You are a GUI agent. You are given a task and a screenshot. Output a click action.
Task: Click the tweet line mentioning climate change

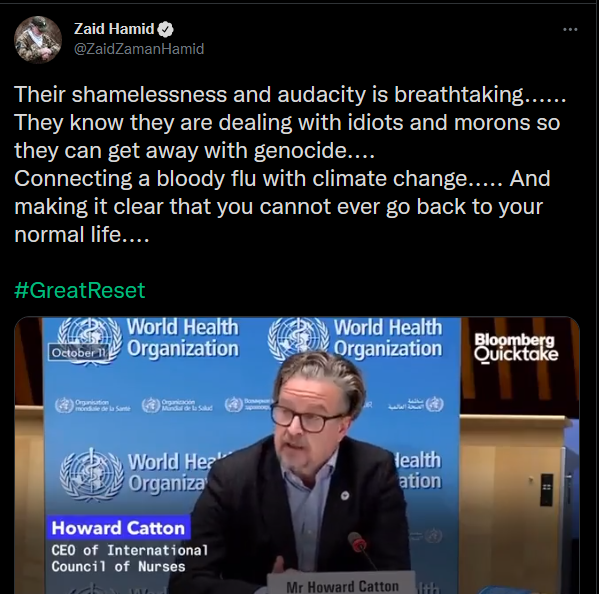coord(282,178)
